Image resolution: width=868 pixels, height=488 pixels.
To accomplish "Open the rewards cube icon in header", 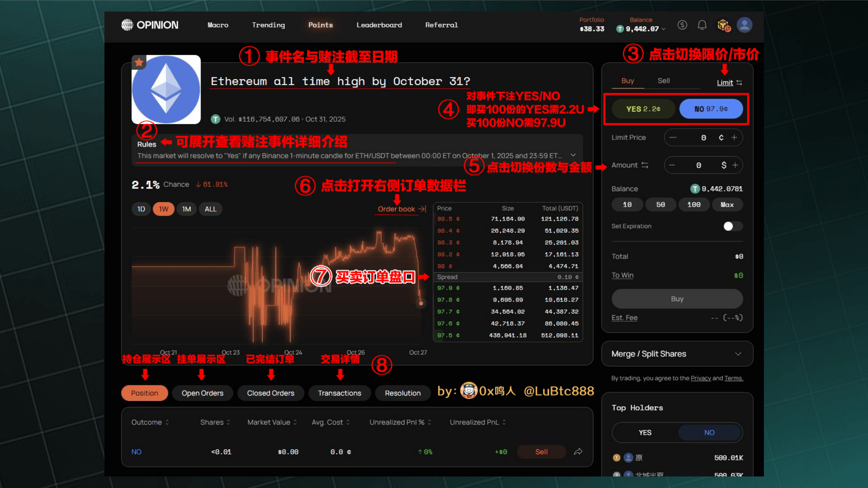I will coord(723,25).
